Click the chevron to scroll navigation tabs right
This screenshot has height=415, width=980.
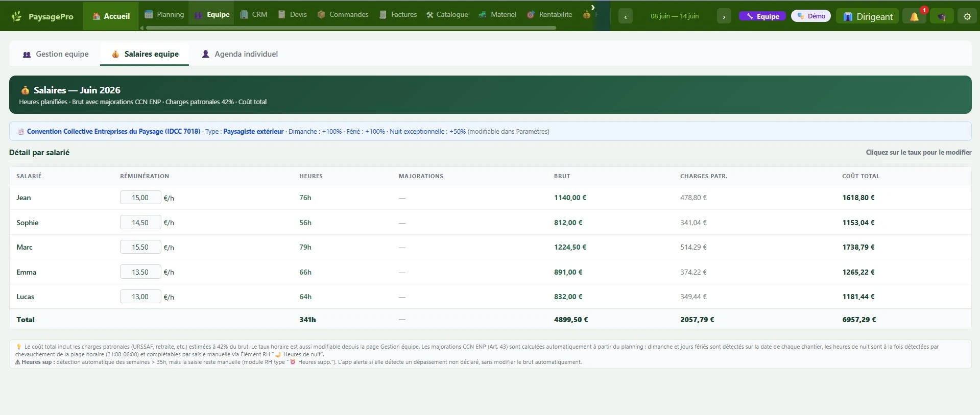point(592,7)
